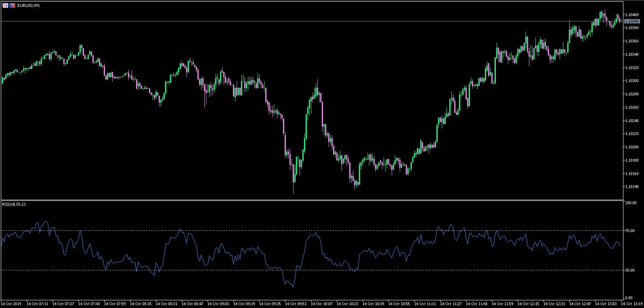Click the 1.10140 price axis label
Screen dimensions: 644x308
(632, 187)
